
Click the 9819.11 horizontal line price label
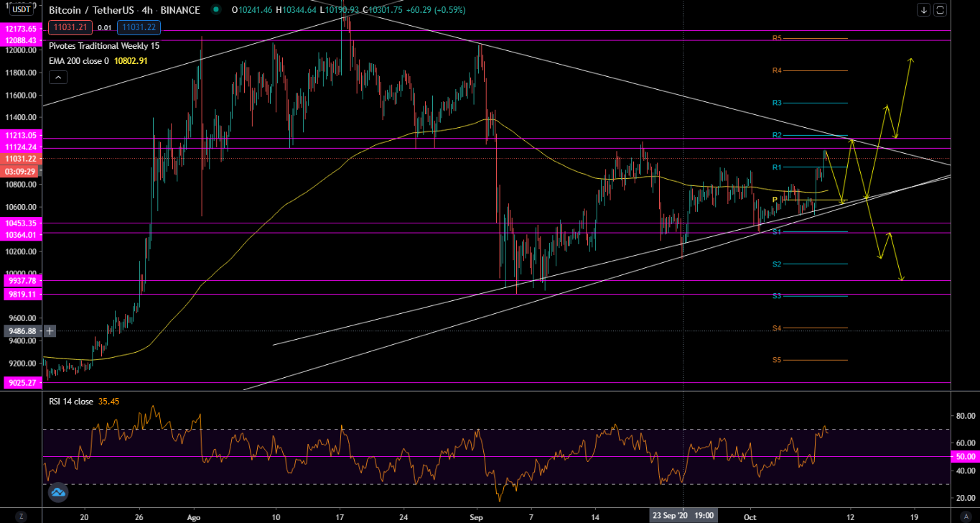(x=21, y=295)
